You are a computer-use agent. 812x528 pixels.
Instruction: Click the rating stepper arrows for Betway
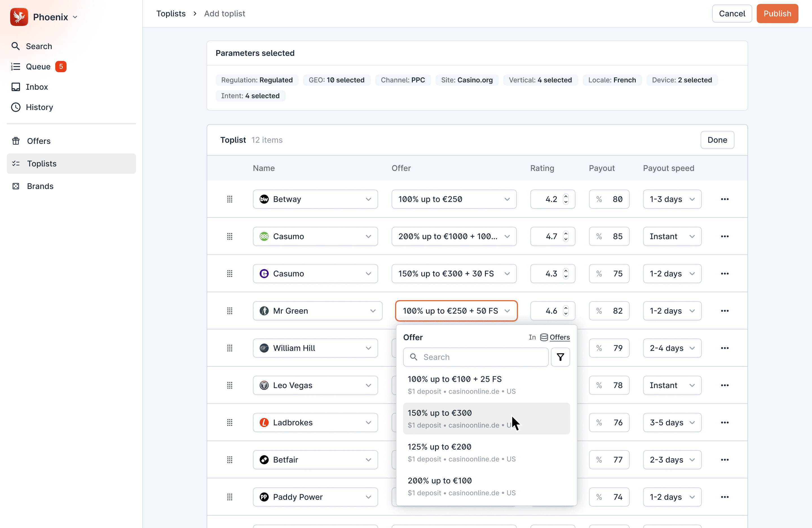(x=566, y=199)
